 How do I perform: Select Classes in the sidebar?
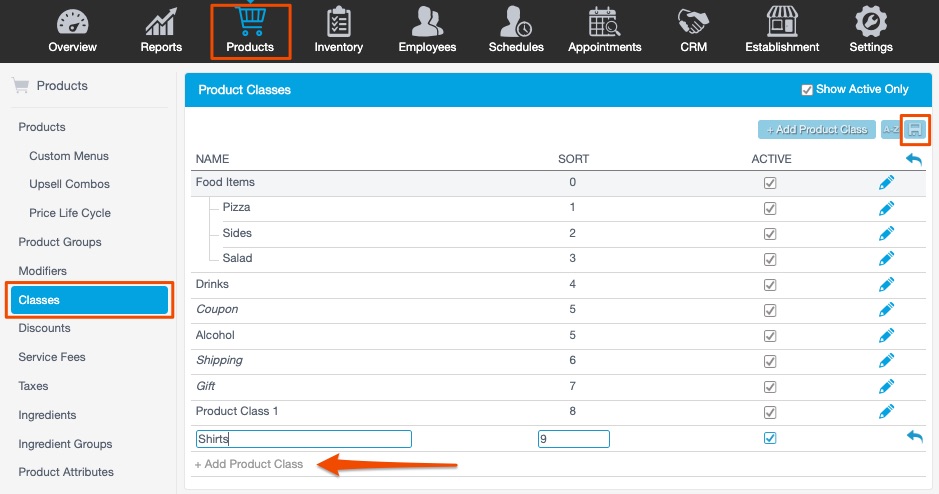pyautogui.click(x=90, y=300)
